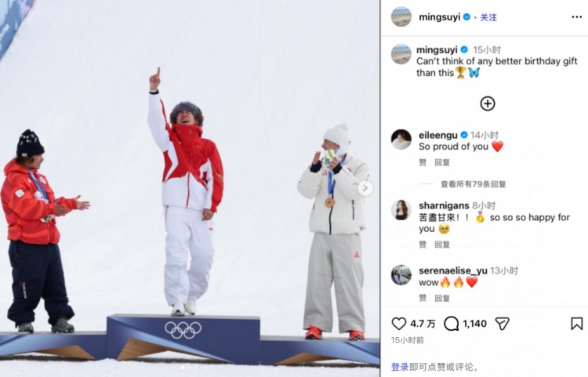Open the eileengu username link
The height and width of the screenshot is (377, 588).
point(438,135)
